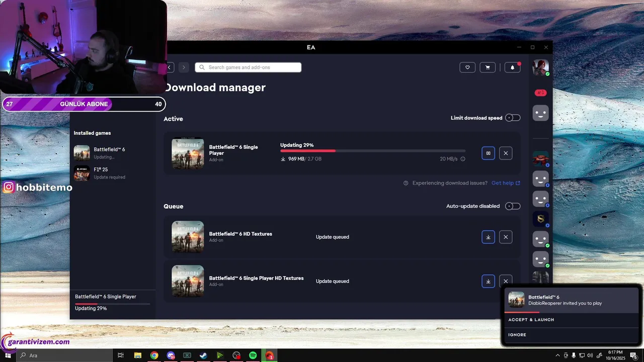Click the taskbar clock showing 6:17 PM
The width and height of the screenshot is (644, 362).
click(x=616, y=355)
